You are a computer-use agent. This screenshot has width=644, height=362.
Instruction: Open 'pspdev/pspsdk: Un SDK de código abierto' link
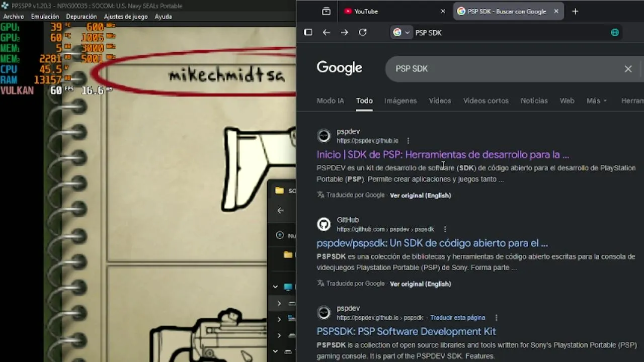pyautogui.click(x=432, y=243)
